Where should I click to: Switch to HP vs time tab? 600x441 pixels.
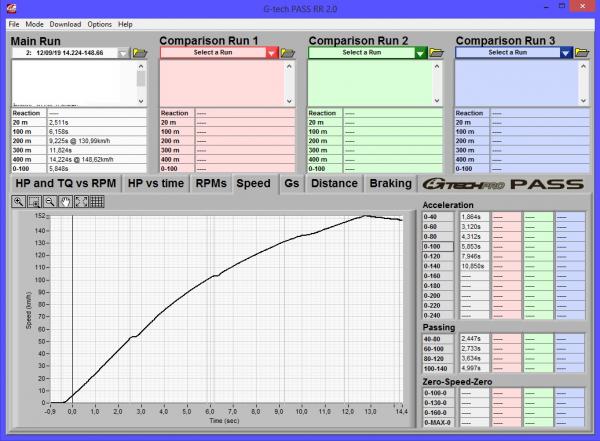[x=156, y=183]
